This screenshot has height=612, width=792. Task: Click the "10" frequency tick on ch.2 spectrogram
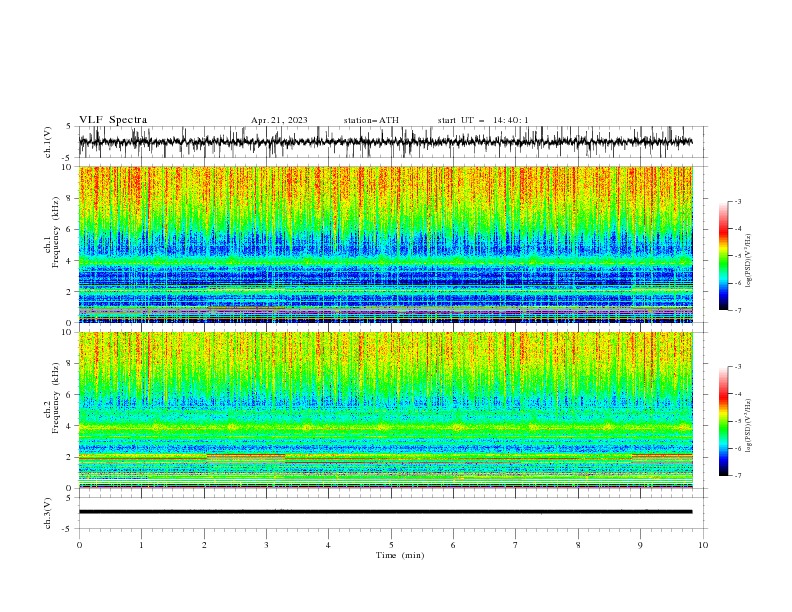pos(66,332)
